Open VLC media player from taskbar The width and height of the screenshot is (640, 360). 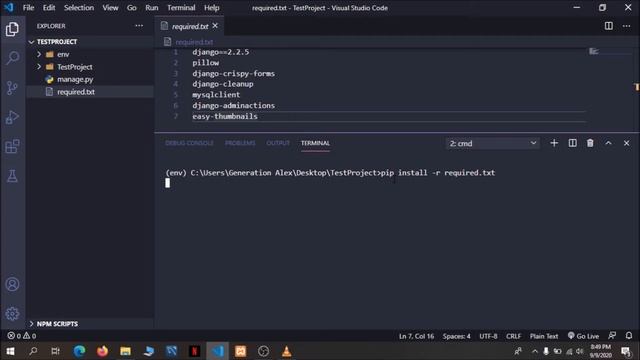[x=287, y=351]
